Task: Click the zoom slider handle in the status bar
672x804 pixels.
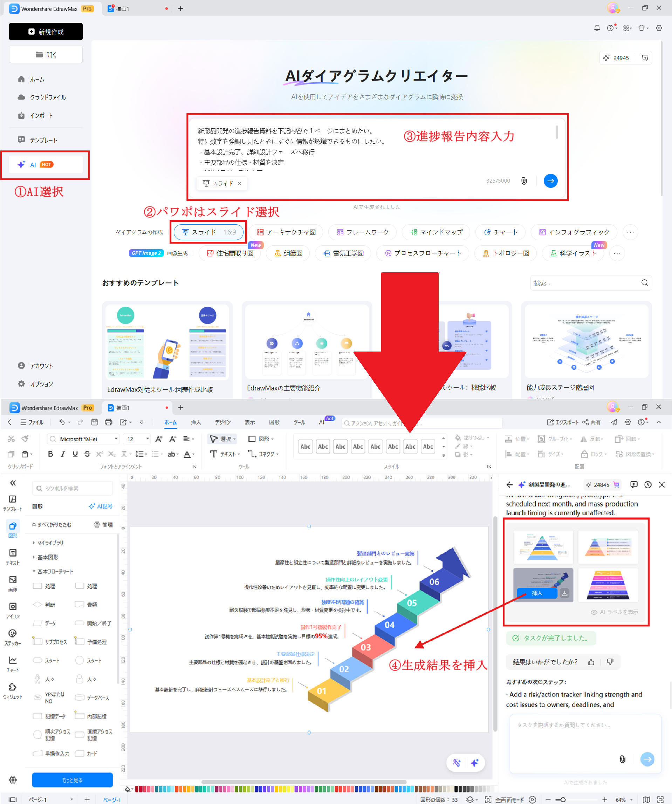Action: pos(563,799)
